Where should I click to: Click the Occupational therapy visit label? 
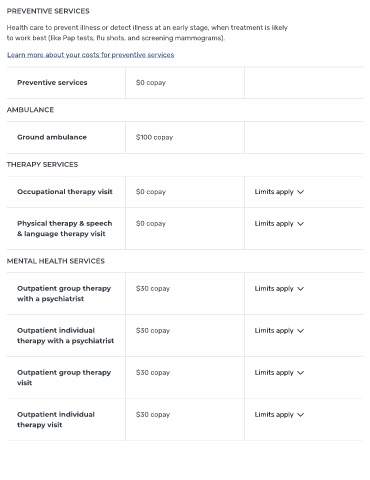65,192
